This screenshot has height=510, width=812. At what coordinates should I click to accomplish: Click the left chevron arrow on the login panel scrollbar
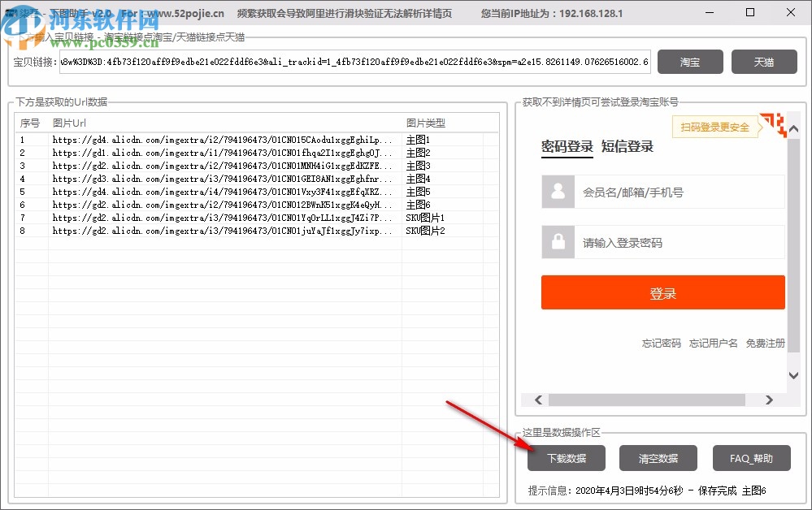pyautogui.click(x=538, y=399)
